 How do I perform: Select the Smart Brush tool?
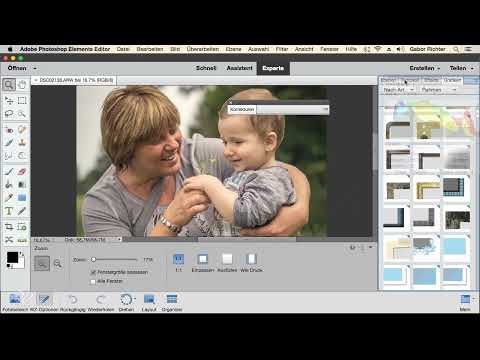9,143
